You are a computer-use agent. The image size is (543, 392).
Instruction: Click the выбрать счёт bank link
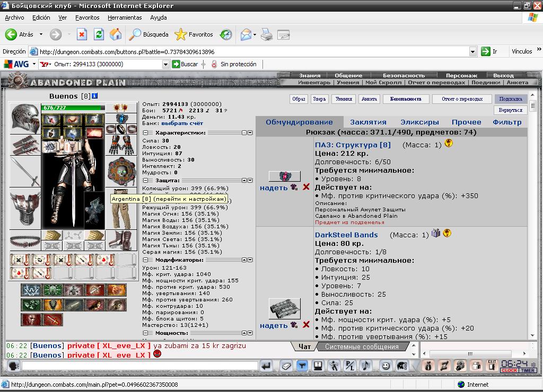[x=182, y=123]
